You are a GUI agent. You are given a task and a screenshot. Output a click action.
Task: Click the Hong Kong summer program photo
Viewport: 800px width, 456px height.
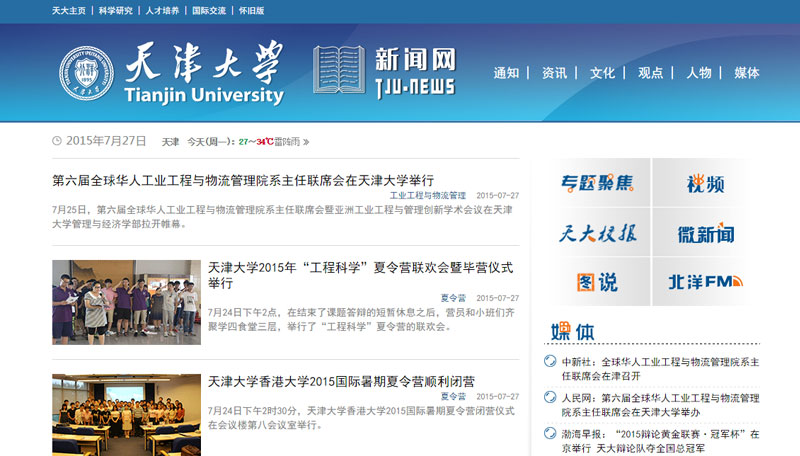click(x=126, y=414)
